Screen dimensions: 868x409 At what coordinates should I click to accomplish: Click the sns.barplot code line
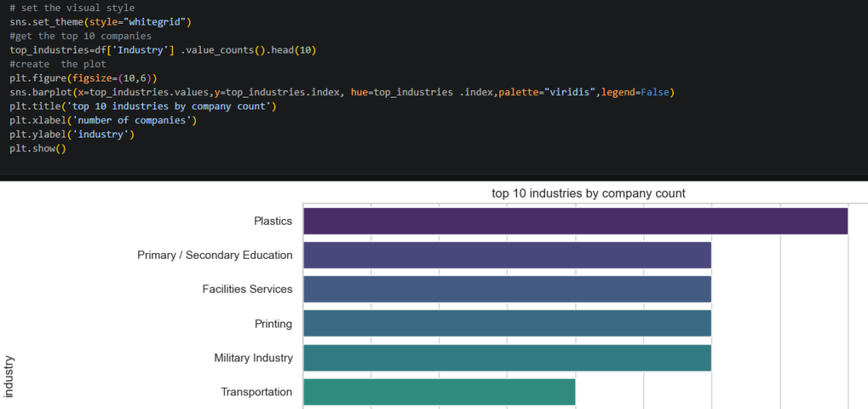pyautogui.click(x=342, y=92)
